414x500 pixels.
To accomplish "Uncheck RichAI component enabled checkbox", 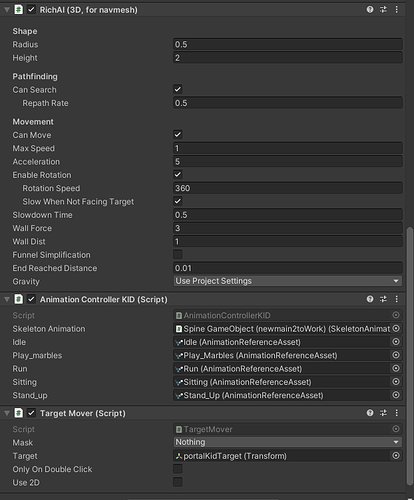I will pyautogui.click(x=31, y=10).
